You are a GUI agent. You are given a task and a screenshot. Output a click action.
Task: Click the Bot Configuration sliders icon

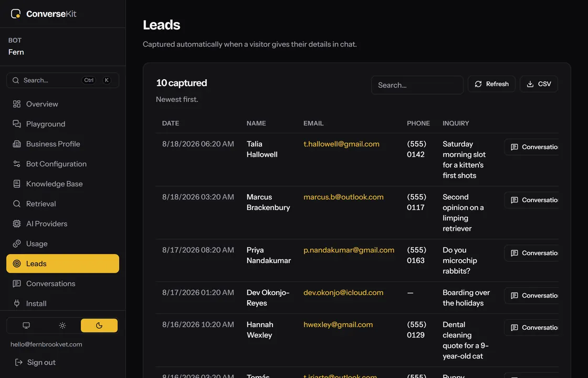coord(16,163)
